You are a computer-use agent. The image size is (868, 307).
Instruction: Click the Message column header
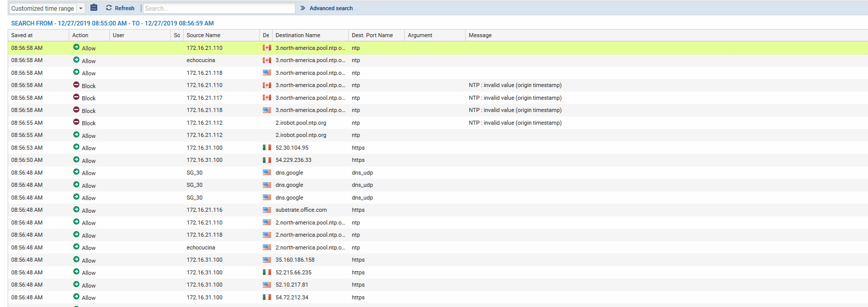(x=667, y=35)
